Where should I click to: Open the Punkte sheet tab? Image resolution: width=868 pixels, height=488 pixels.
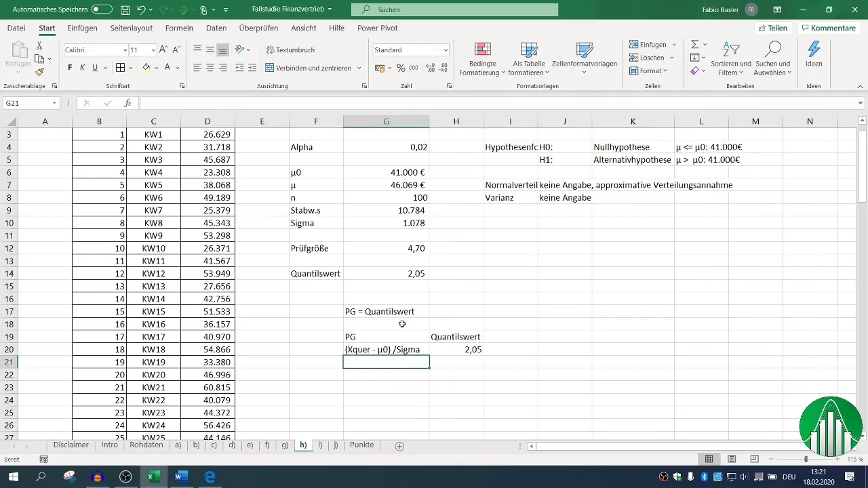(361, 445)
